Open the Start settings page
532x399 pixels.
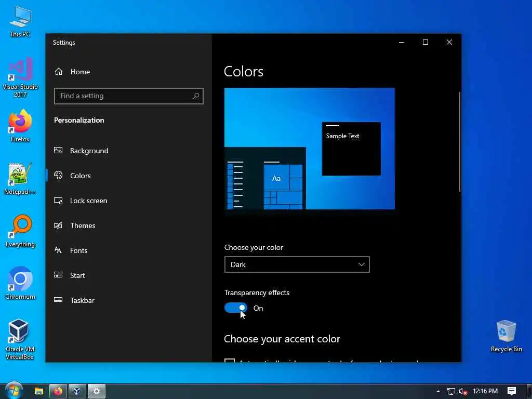click(129, 275)
